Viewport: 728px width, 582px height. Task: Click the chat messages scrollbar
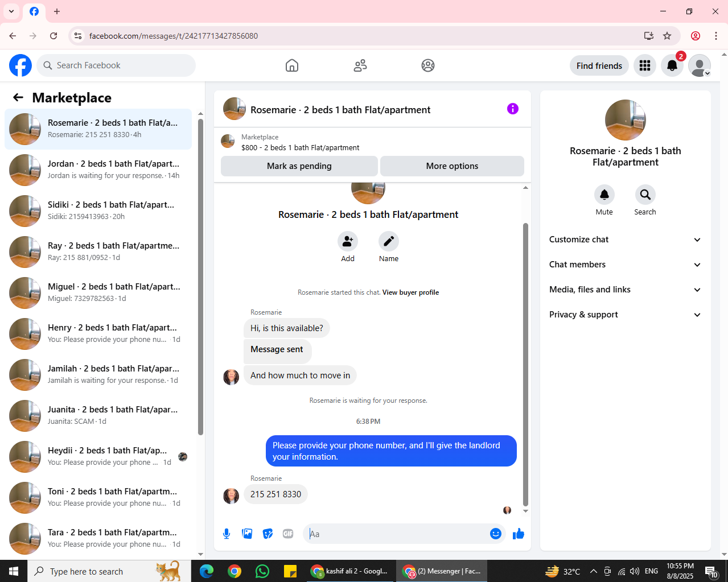point(525,364)
